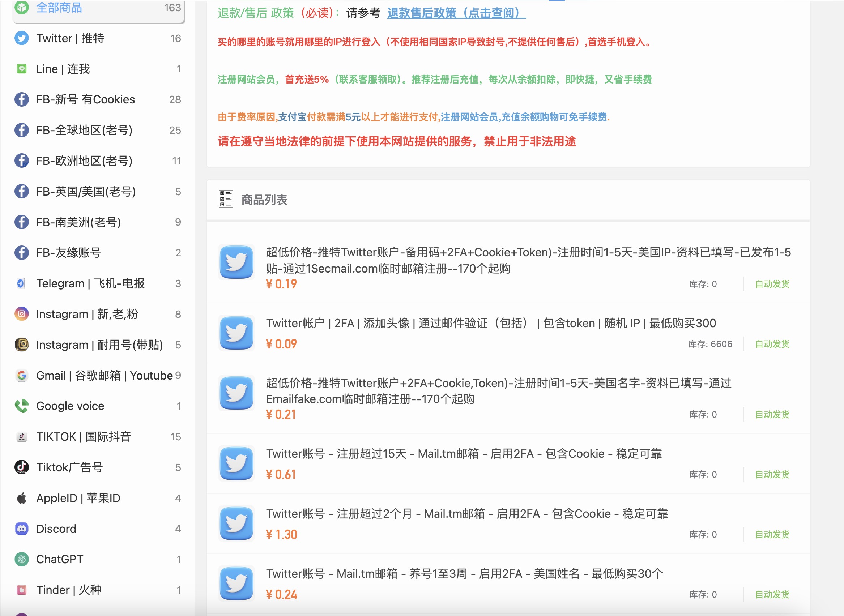844x616 pixels.
Task: Click count 163 beside 全部商品
Action: (x=172, y=8)
